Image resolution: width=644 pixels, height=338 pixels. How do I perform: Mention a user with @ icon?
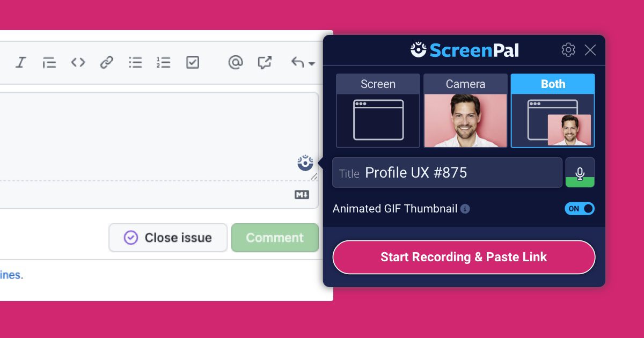[x=235, y=62]
